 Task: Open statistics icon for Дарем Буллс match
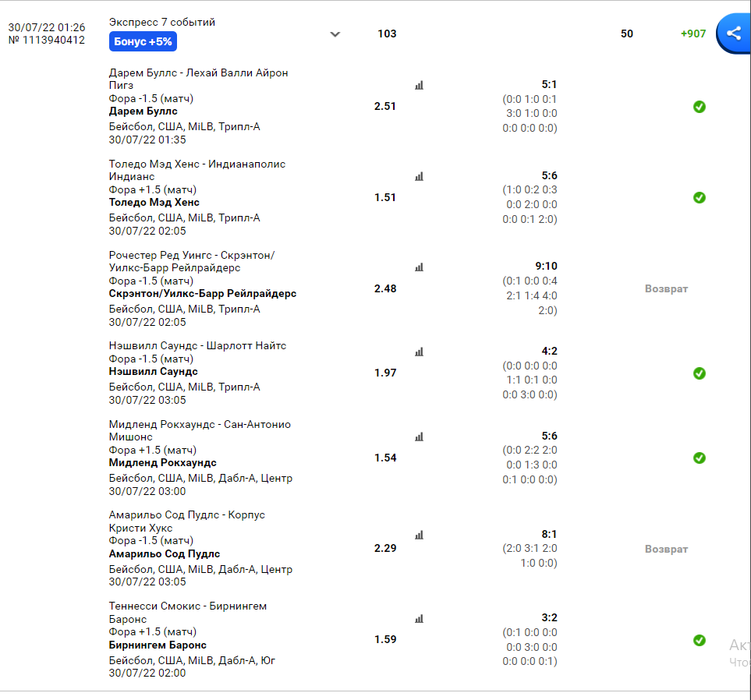tap(419, 86)
